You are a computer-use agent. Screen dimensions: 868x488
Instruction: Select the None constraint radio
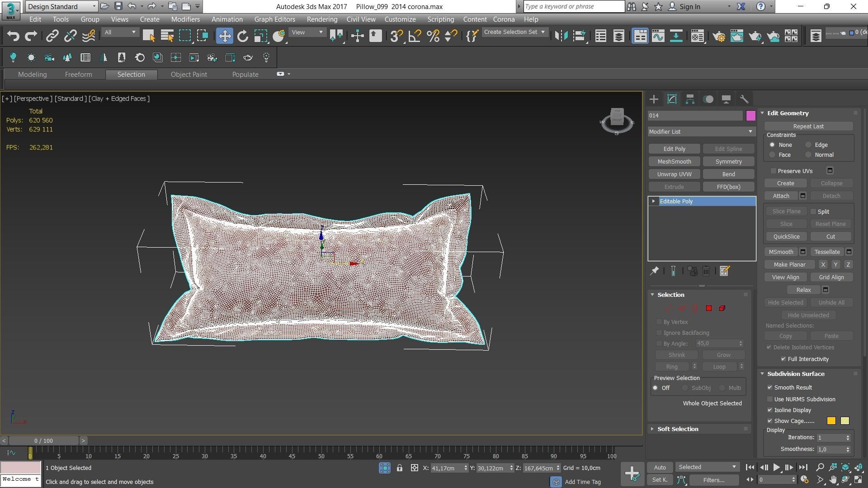[x=772, y=145]
